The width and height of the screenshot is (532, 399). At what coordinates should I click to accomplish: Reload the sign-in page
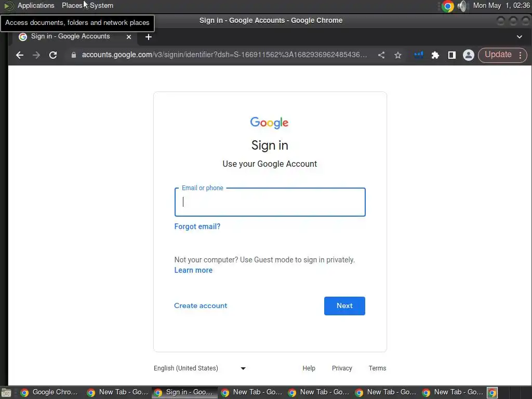53,55
